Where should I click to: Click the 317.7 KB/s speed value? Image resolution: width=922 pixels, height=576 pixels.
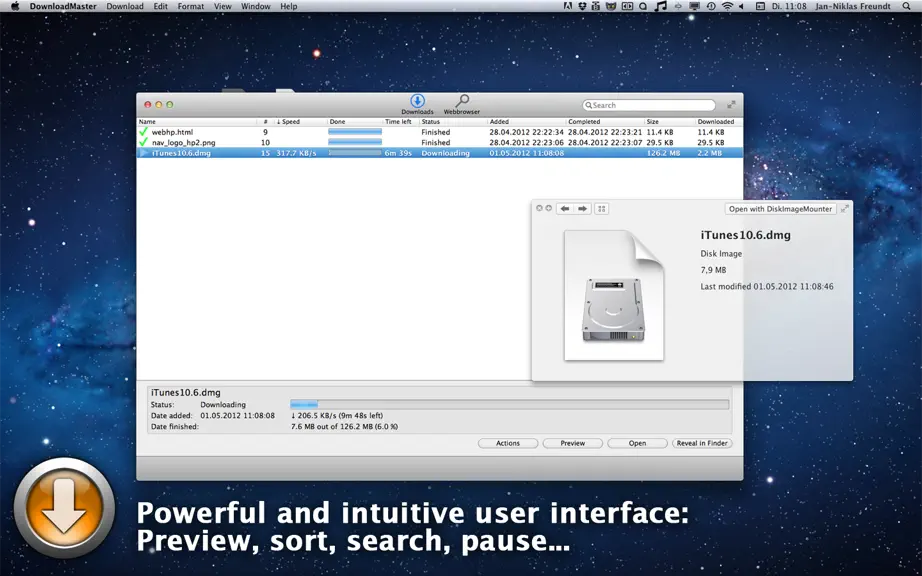(296, 153)
